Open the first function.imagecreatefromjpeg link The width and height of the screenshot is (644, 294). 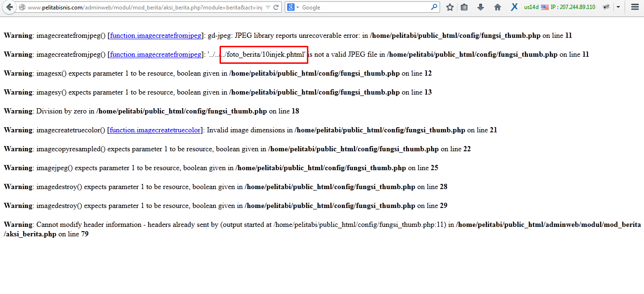click(156, 35)
